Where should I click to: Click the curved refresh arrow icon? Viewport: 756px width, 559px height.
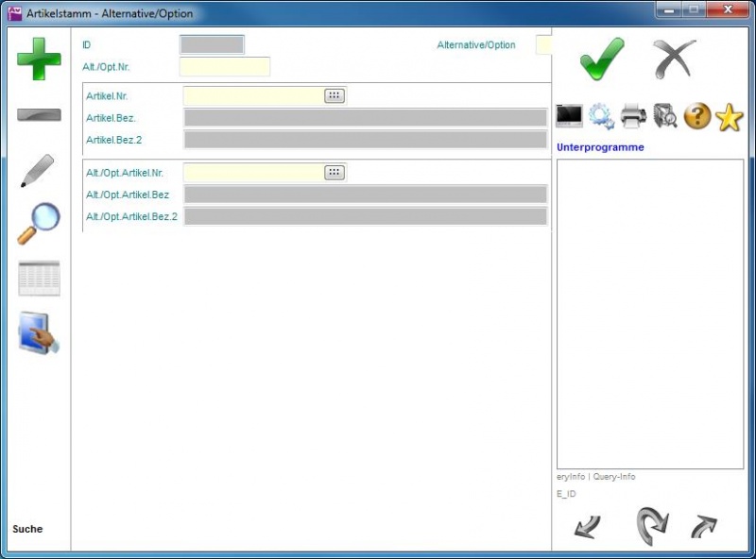coord(651,524)
